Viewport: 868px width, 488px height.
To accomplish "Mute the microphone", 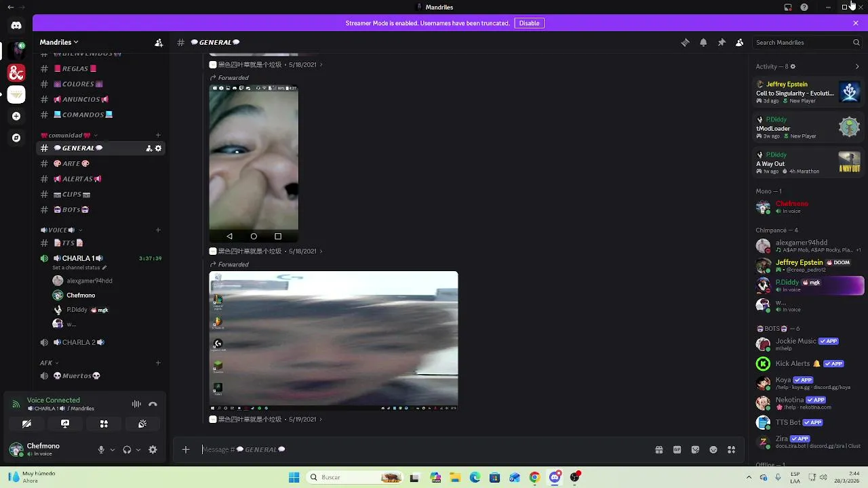I will (x=101, y=449).
